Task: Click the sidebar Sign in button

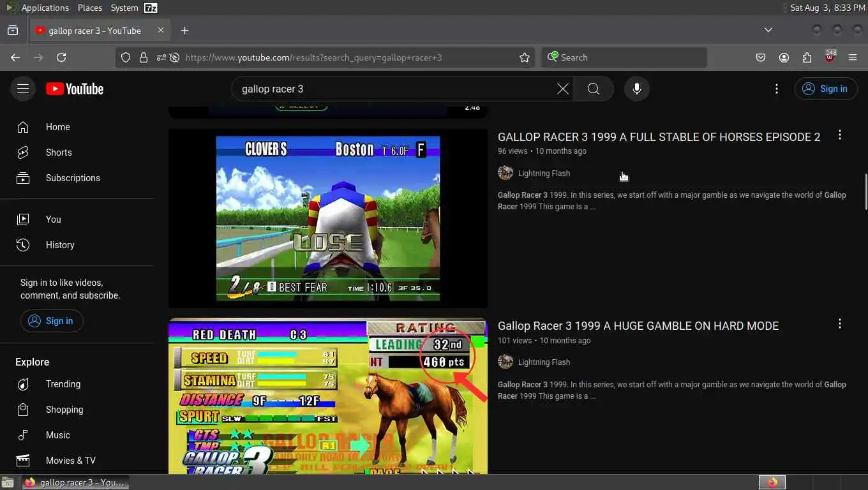Action: tap(52, 321)
